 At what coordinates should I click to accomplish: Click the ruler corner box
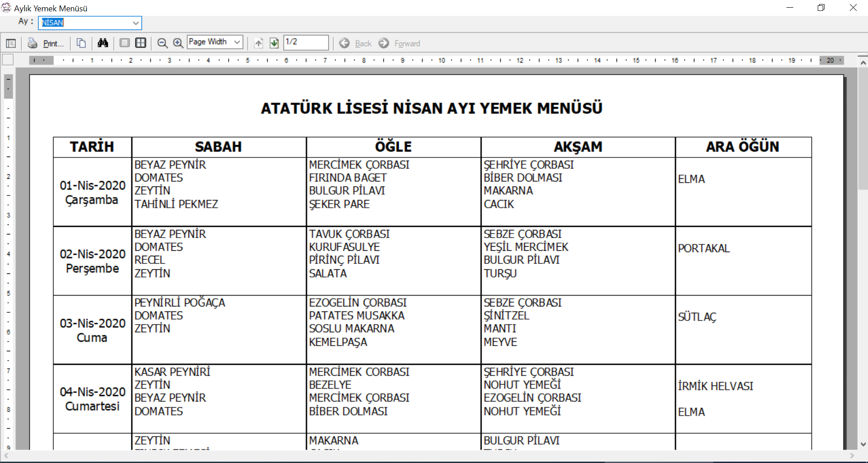[x=8, y=60]
